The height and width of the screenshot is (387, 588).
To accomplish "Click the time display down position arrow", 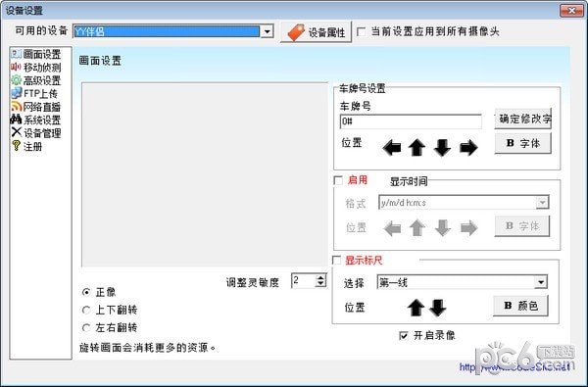I will [x=443, y=227].
